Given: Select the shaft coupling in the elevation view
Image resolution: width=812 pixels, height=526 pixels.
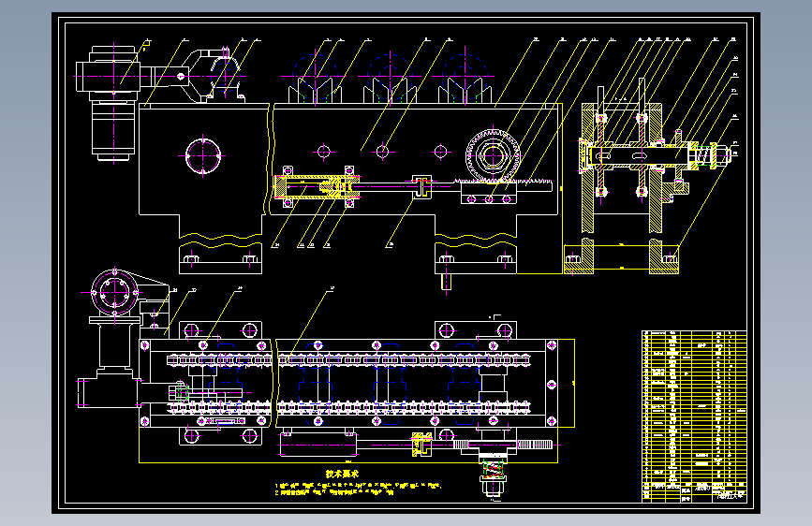Looking at the screenshot, I should [422, 186].
